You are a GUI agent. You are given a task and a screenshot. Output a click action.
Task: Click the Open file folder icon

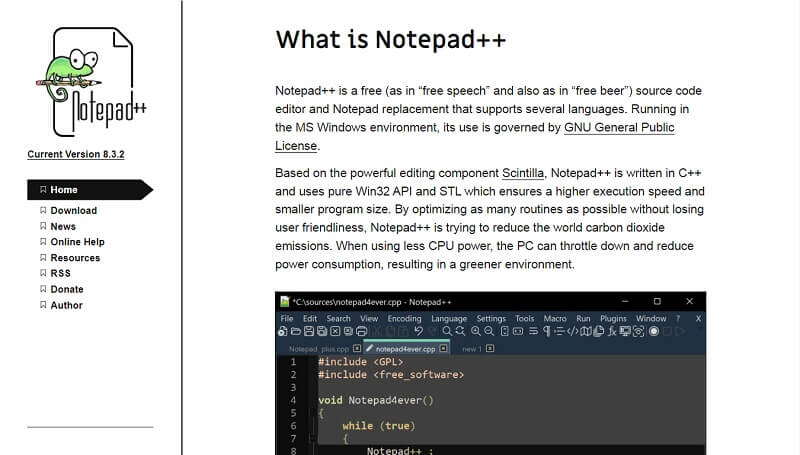click(296, 332)
